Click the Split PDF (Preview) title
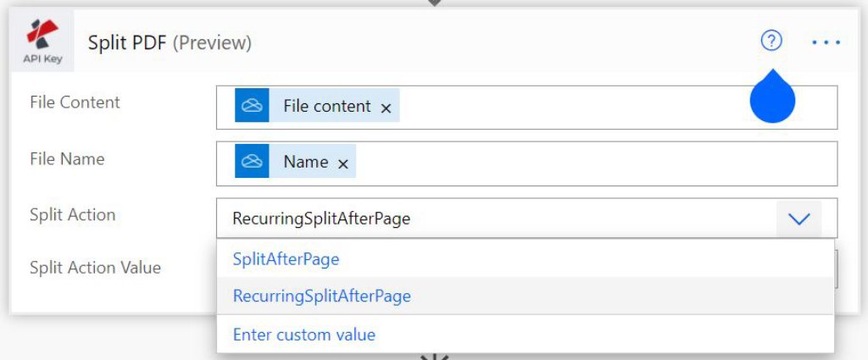The image size is (868, 360). tap(170, 42)
